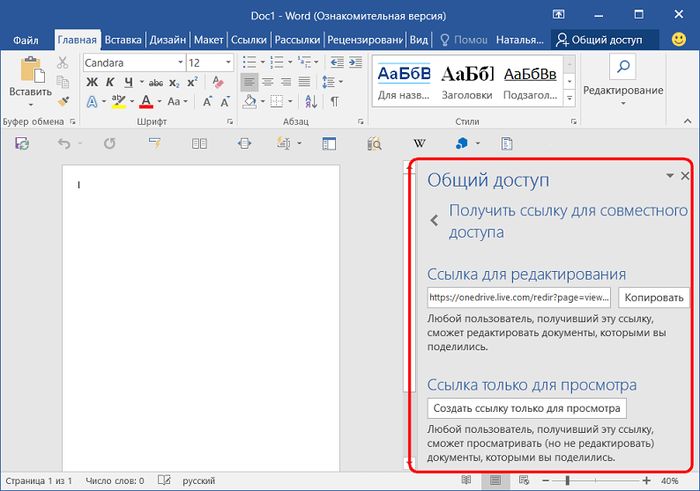The width and height of the screenshot is (700, 491).
Task: Toggle subscript (x₂) formatting
Action: click(174, 82)
